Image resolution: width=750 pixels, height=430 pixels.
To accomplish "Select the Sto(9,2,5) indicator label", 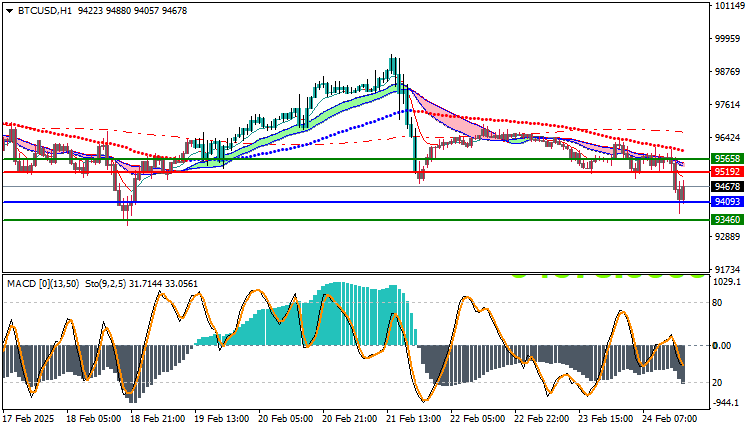I will (x=106, y=284).
